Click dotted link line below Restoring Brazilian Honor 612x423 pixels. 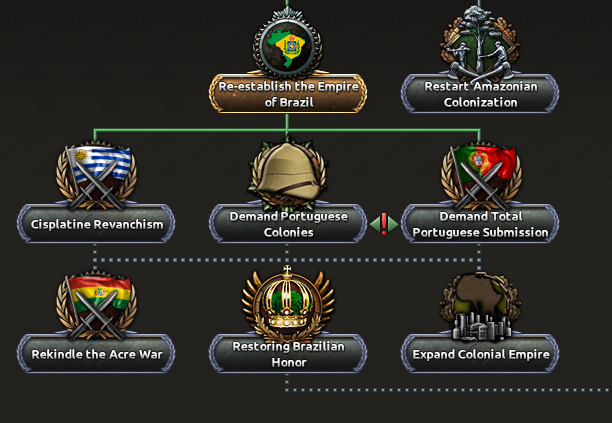pyautogui.click(x=449, y=389)
